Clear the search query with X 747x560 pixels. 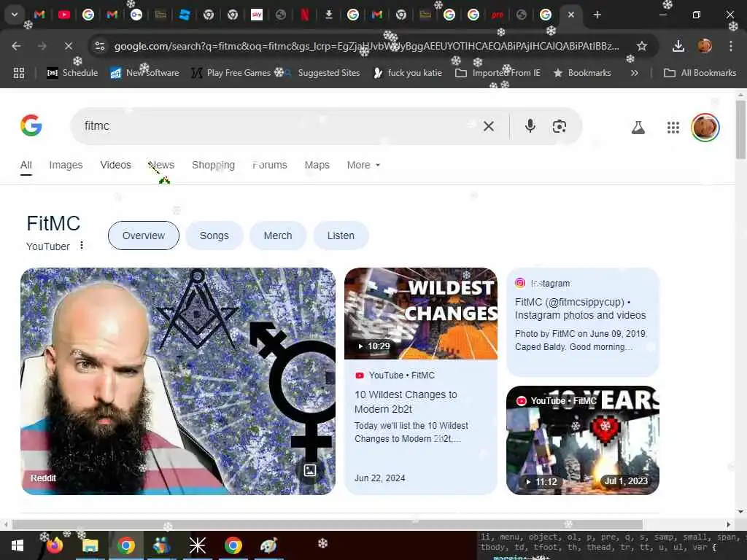[489, 126]
